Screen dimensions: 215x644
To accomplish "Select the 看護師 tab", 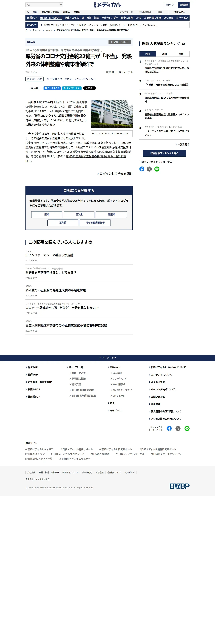I will (66, 12).
